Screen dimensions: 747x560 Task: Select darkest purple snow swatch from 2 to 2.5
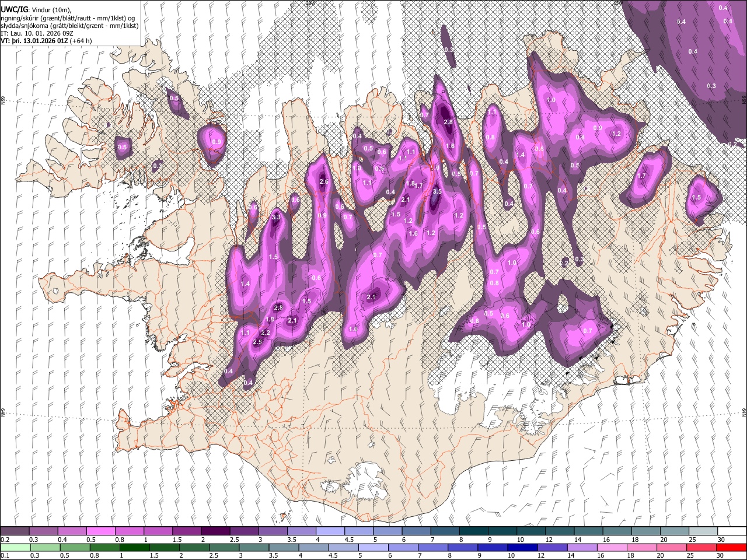(215, 531)
